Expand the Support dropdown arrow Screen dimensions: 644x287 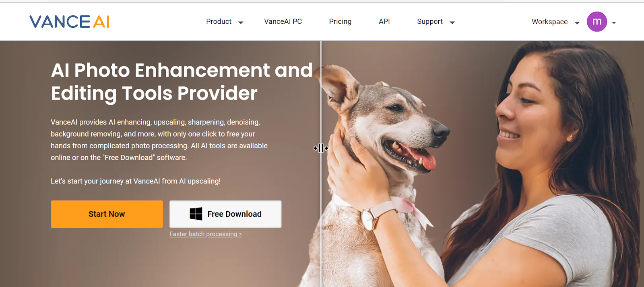[452, 23]
